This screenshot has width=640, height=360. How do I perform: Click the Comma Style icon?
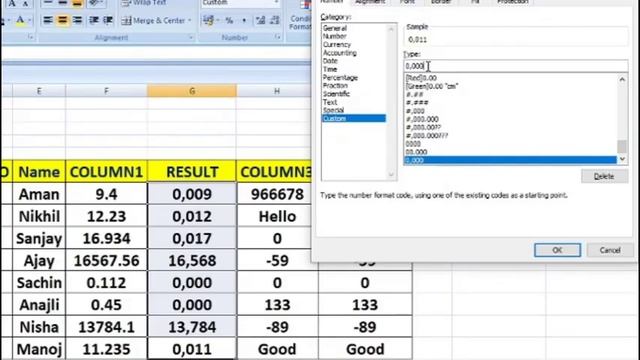244,20
